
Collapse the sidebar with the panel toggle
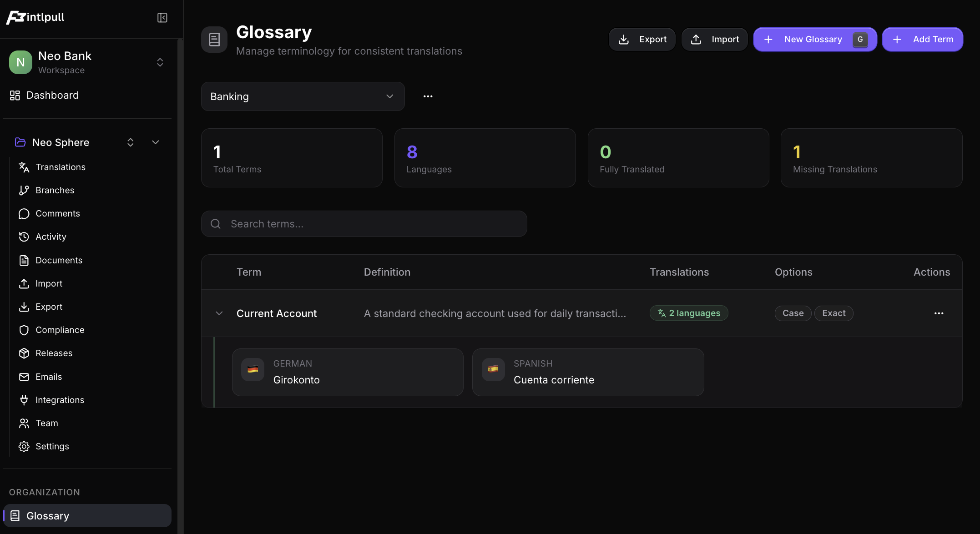[162, 17]
